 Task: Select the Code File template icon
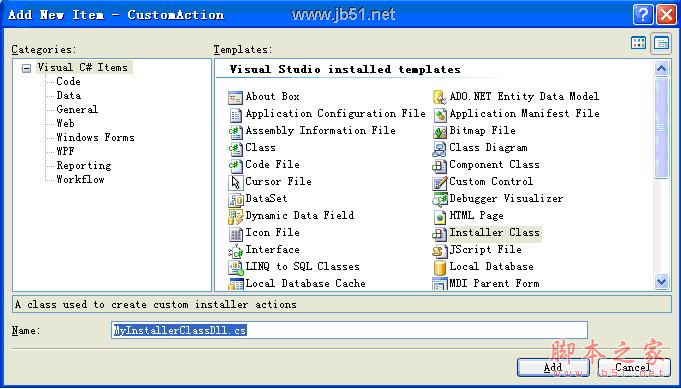(x=235, y=165)
